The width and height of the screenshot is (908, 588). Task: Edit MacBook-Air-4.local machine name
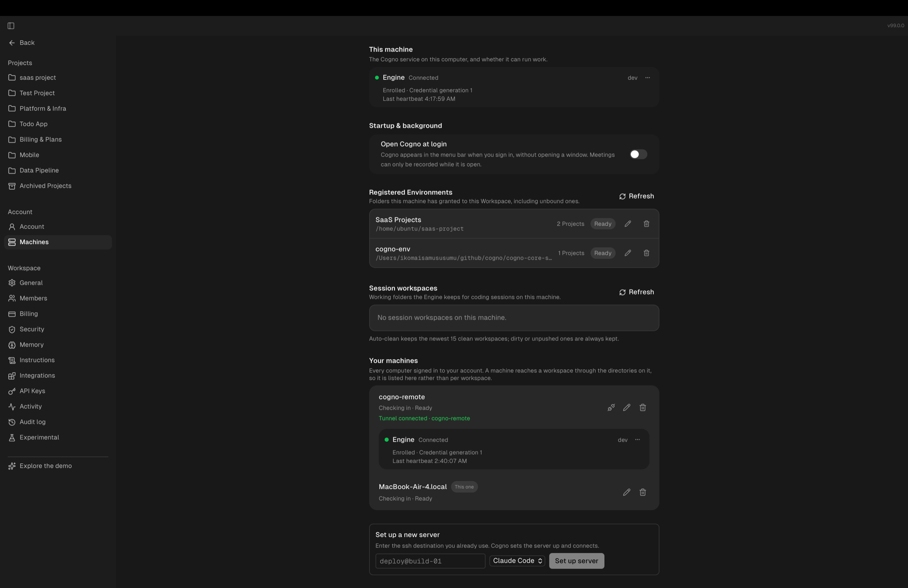(x=627, y=492)
